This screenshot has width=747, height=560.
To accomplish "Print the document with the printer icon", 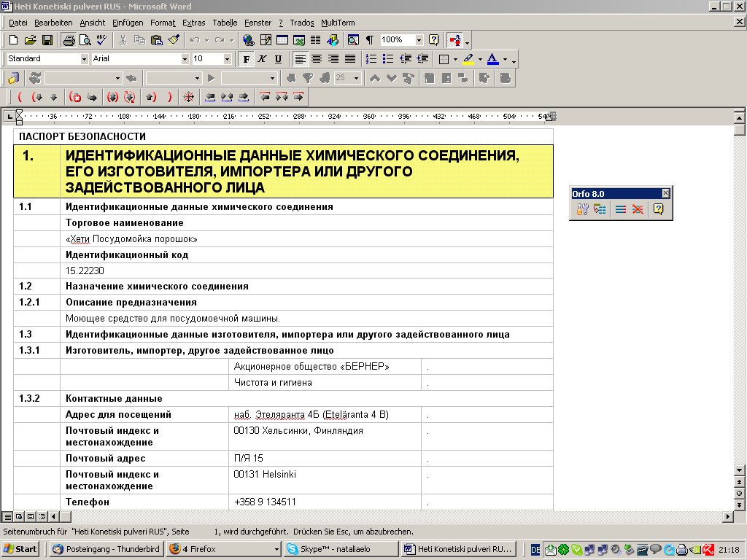I will click(69, 40).
